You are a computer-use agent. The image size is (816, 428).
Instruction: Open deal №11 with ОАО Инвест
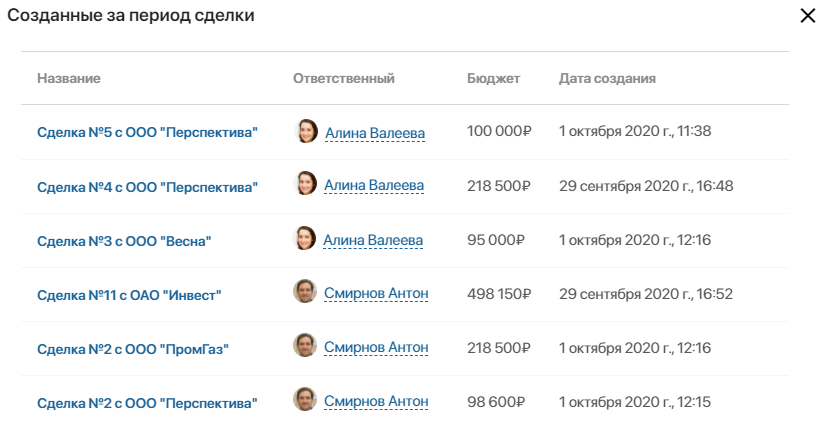[129, 295]
